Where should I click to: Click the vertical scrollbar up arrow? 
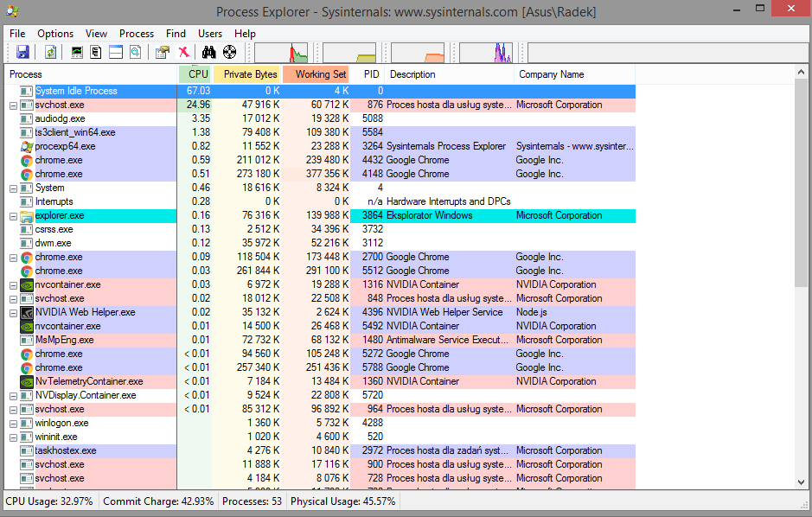coord(801,72)
